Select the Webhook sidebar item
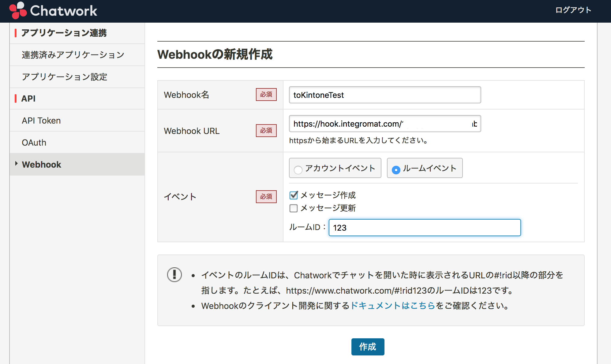 (x=42, y=165)
